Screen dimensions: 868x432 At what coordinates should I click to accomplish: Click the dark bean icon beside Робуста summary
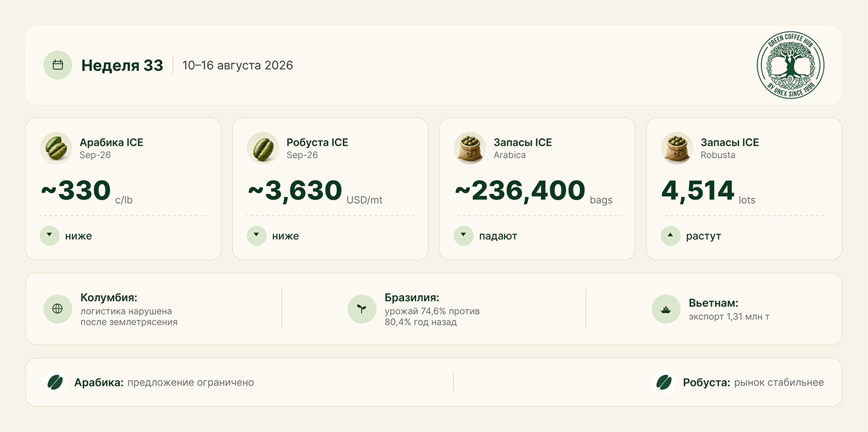coord(664,382)
